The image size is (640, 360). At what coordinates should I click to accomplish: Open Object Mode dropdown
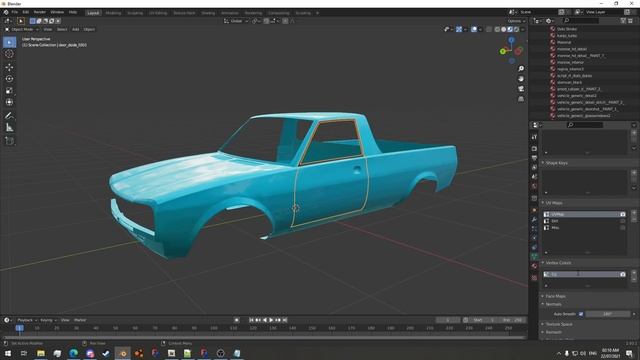click(22, 29)
